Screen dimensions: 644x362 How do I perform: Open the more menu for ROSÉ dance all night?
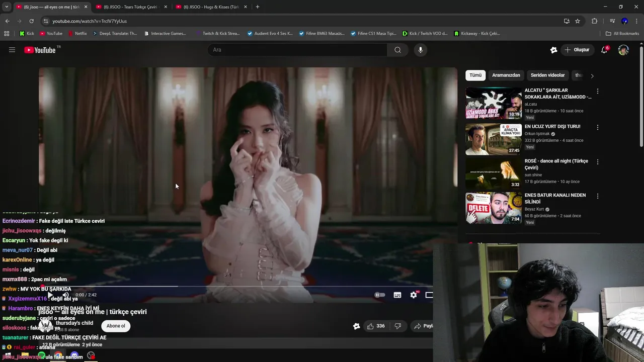coord(598,162)
